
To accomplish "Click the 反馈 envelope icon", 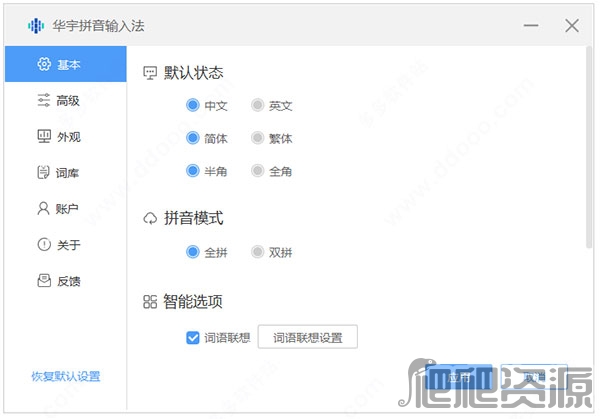I will point(44,280).
